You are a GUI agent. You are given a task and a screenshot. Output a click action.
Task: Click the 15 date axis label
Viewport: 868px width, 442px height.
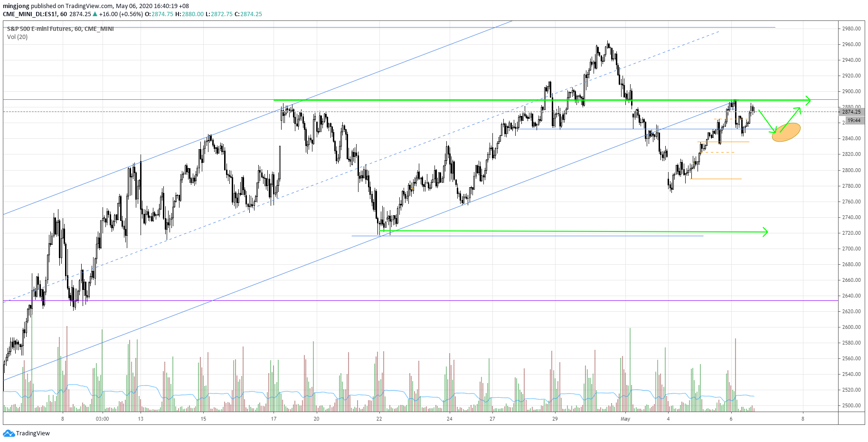[x=203, y=419]
